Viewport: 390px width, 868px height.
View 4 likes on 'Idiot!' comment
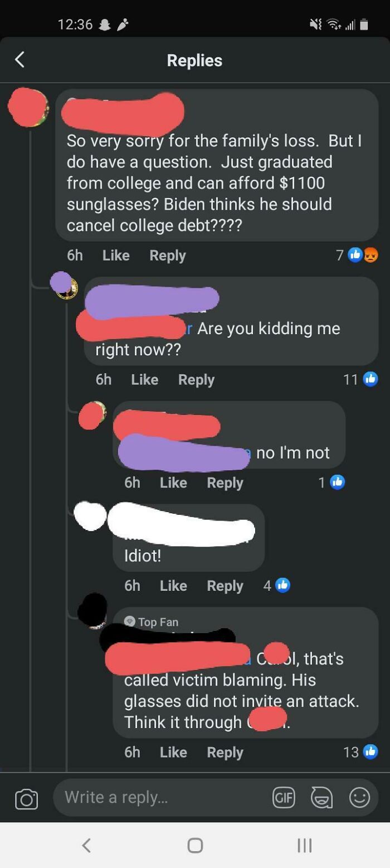[276, 585]
